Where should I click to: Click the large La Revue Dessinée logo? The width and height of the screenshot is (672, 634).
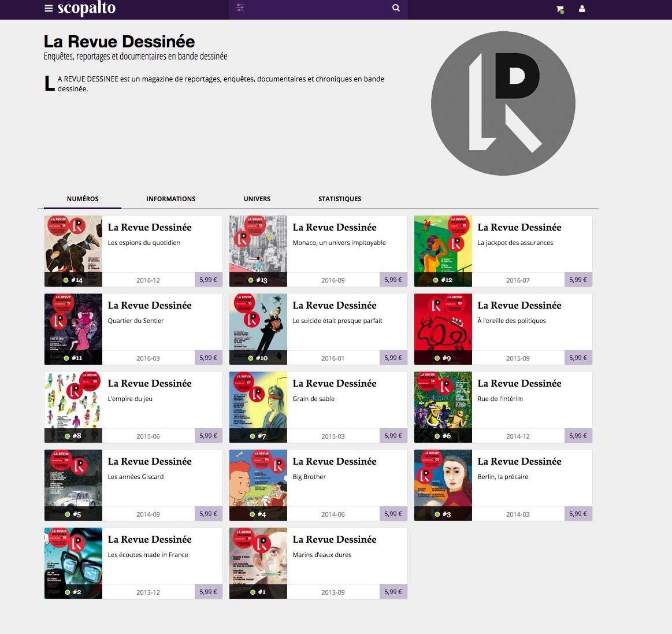coord(503,103)
